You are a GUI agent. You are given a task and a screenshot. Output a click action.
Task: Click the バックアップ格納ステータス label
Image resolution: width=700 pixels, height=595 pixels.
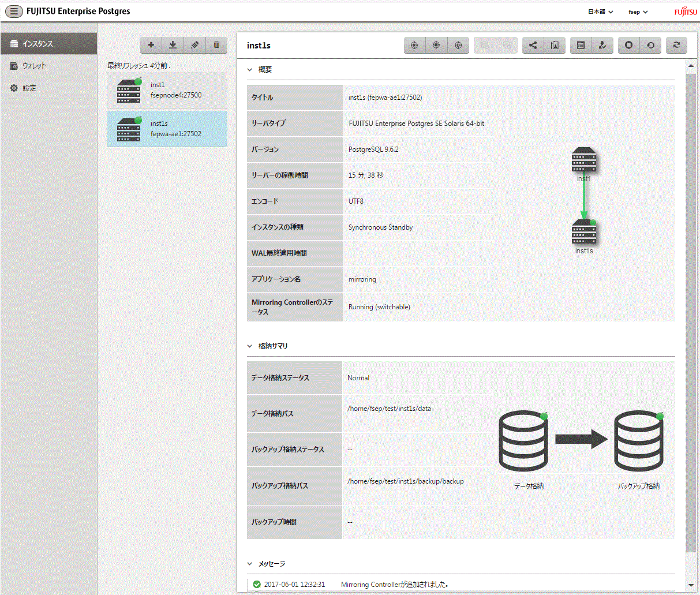(288, 450)
